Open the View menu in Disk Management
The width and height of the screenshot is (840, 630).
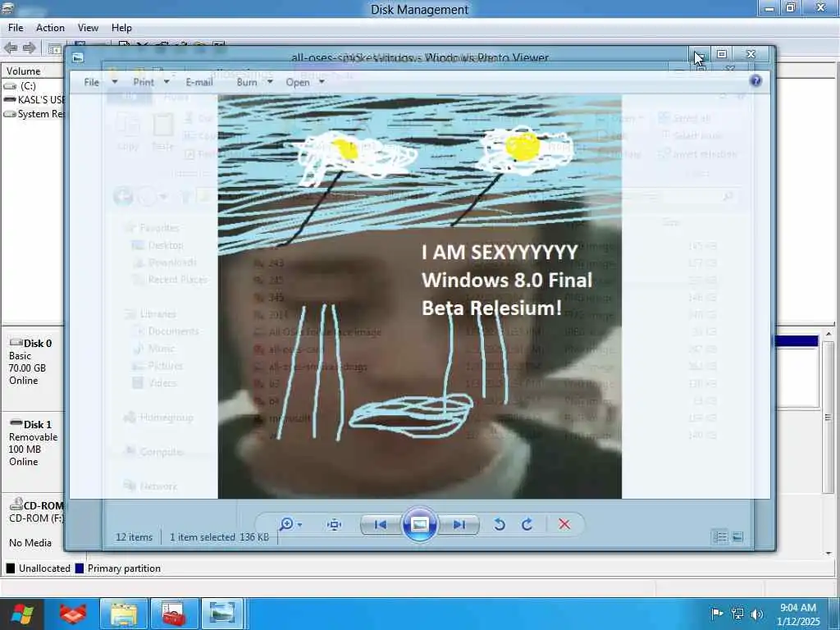pos(88,28)
